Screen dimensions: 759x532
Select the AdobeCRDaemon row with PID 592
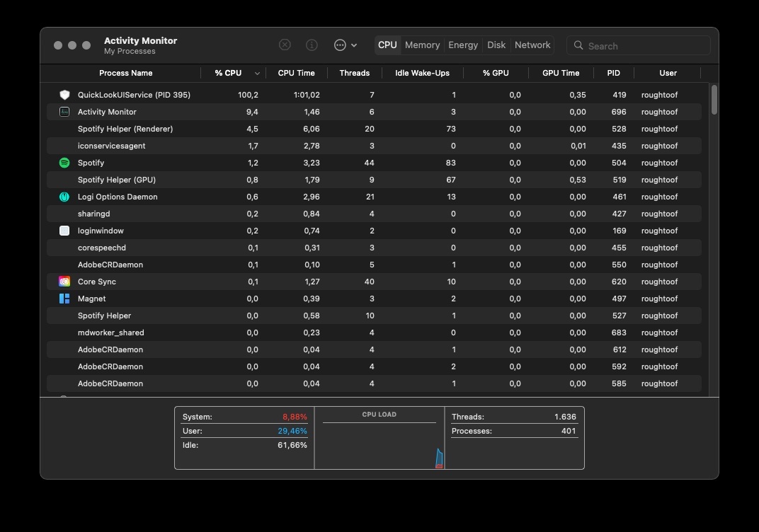point(374,366)
